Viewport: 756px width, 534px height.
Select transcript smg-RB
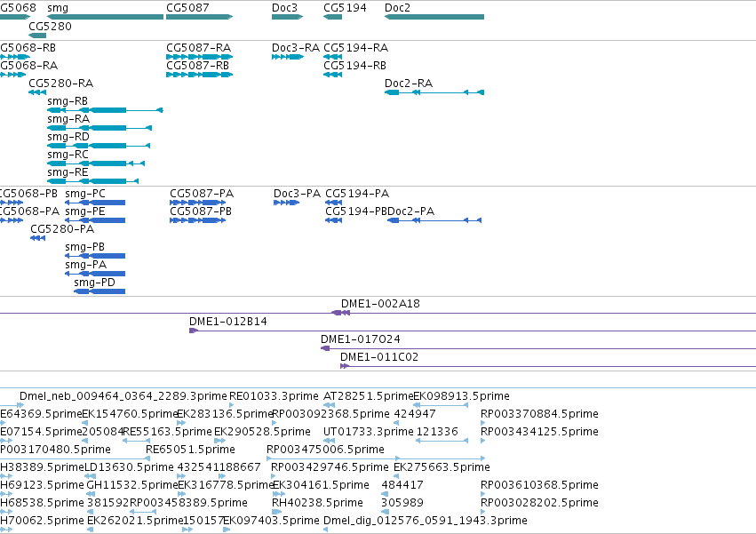(105, 110)
